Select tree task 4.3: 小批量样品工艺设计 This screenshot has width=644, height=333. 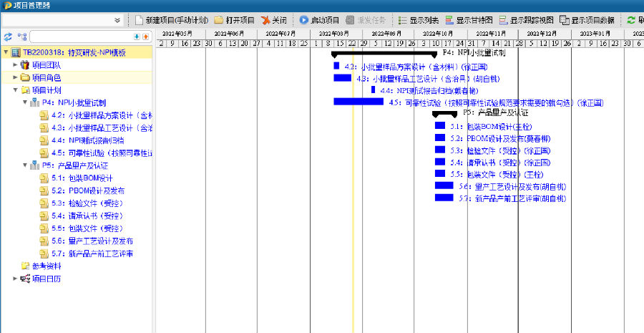click(102, 128)
